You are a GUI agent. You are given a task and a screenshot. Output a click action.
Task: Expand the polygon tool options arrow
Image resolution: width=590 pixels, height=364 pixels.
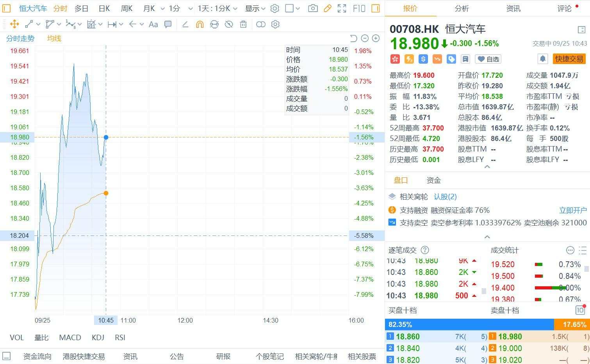point(59,24)
